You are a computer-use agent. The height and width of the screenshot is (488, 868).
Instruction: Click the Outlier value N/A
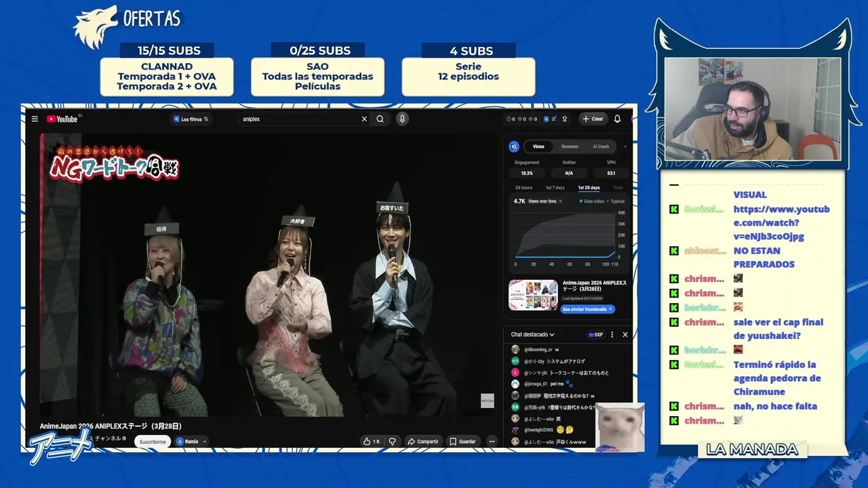point(569,173)
